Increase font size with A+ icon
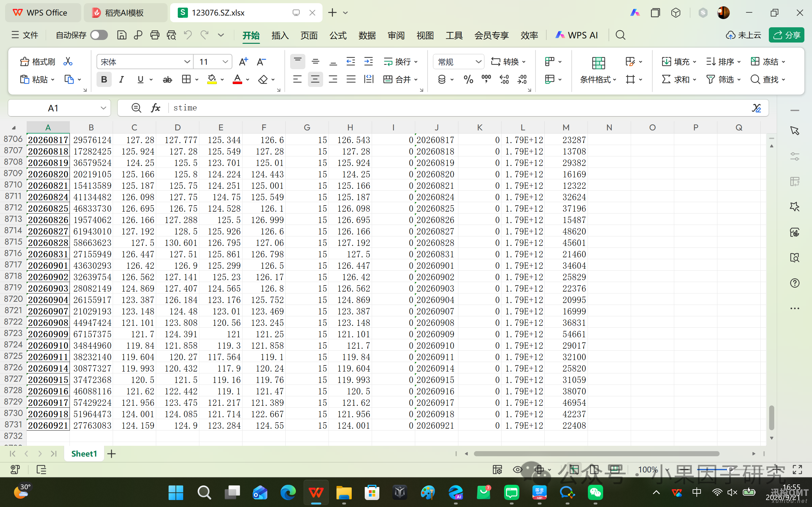Screen dimensions: 812x507 243,61
